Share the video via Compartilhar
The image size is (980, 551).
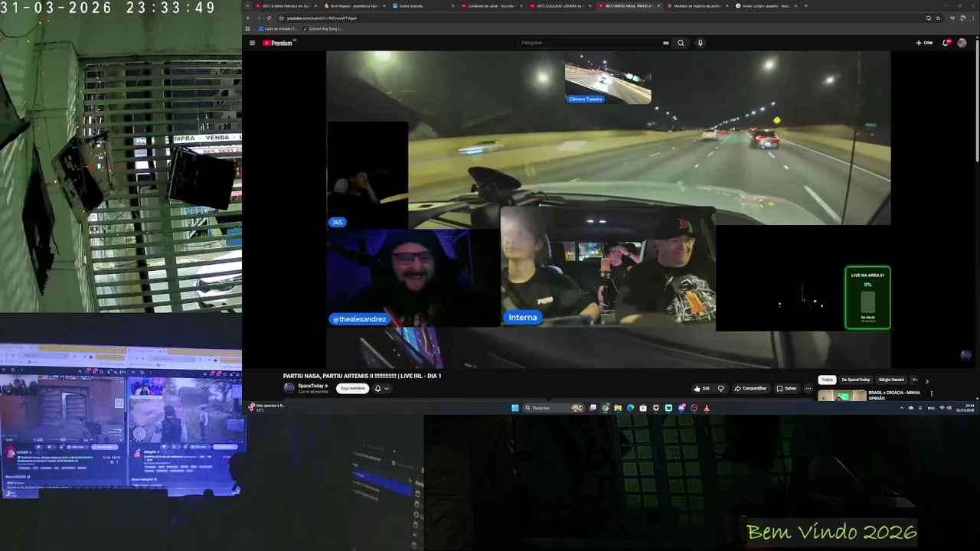tap(750, 388)
